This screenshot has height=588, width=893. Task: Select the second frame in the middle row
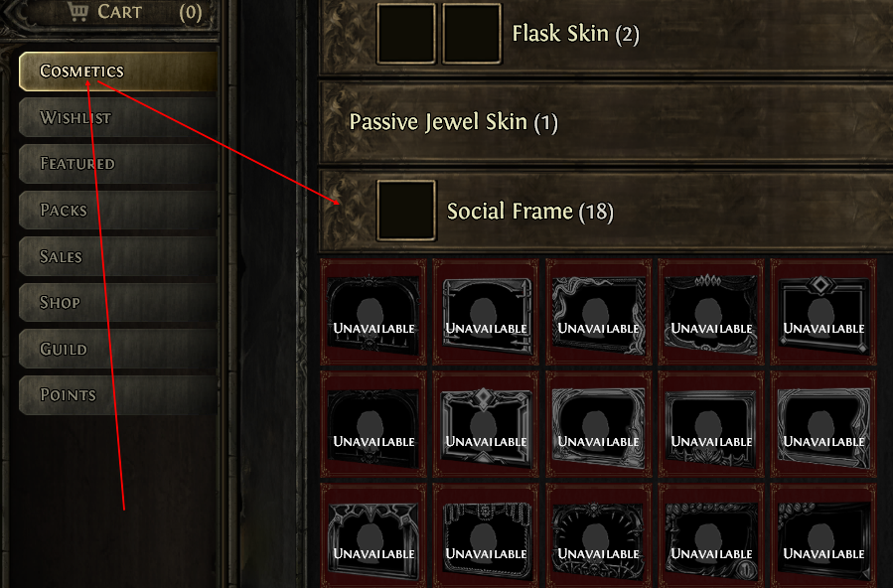(x=486, y=425)
